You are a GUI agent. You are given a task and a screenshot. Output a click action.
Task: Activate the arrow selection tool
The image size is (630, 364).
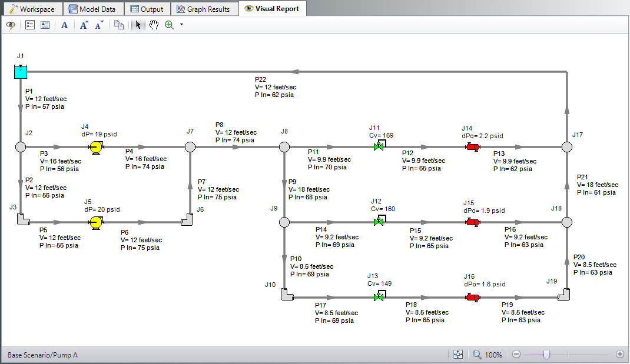point(138,25)
